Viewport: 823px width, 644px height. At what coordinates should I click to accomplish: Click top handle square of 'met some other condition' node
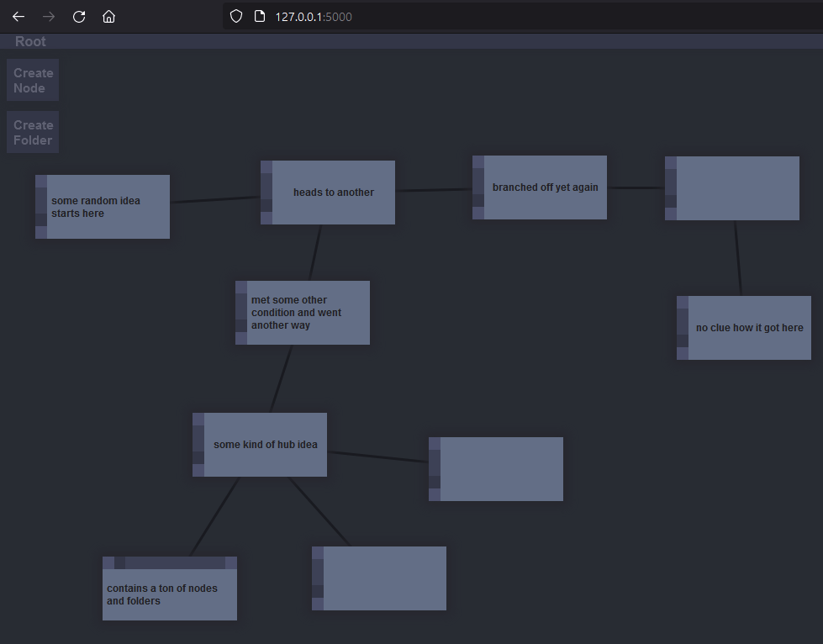(241, 287)
